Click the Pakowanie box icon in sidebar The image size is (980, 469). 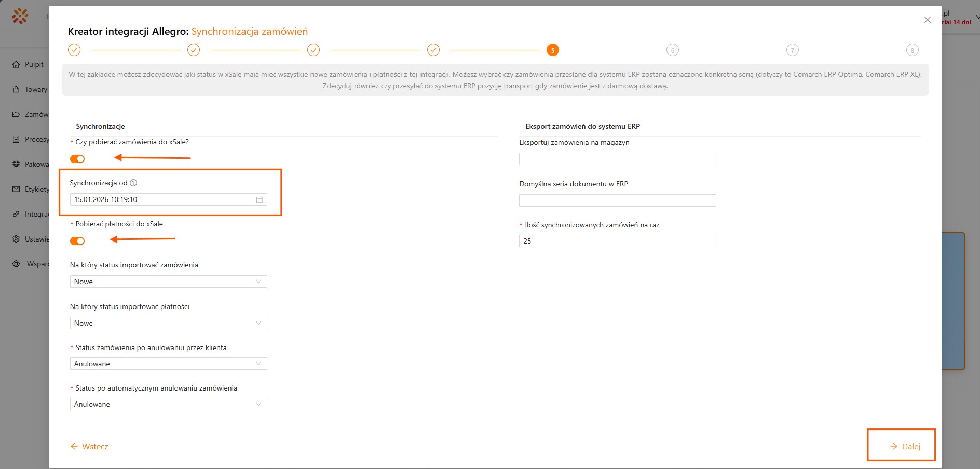click(x=16, y=164)
